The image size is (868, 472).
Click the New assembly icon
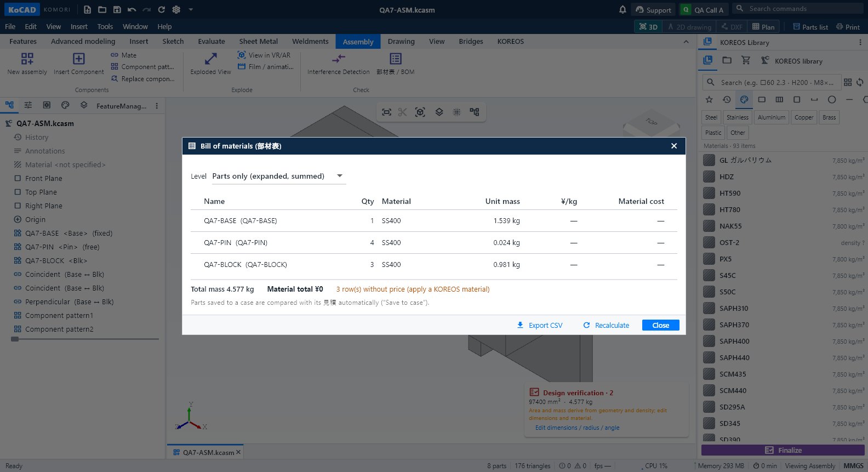click(27, 59)
